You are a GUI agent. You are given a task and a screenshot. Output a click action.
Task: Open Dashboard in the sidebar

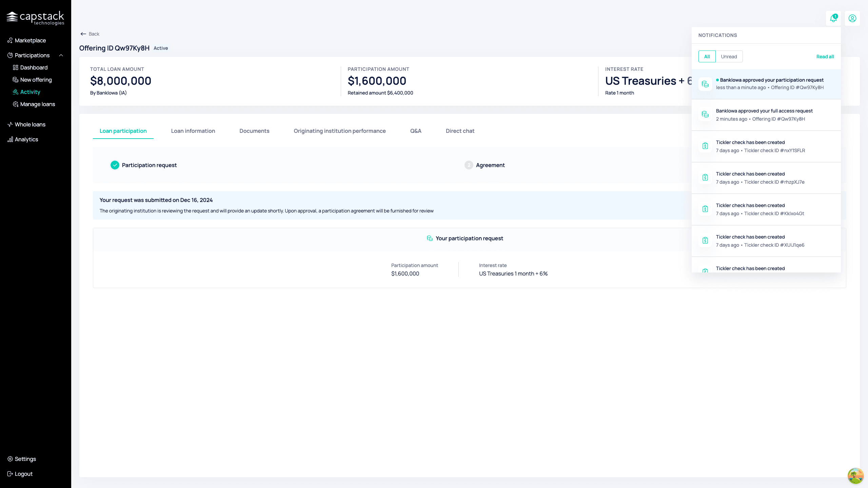(x=34, y=67)
